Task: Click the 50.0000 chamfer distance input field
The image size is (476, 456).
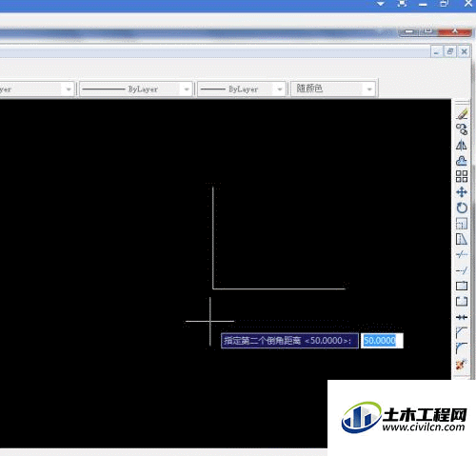Action: (382, 341)
